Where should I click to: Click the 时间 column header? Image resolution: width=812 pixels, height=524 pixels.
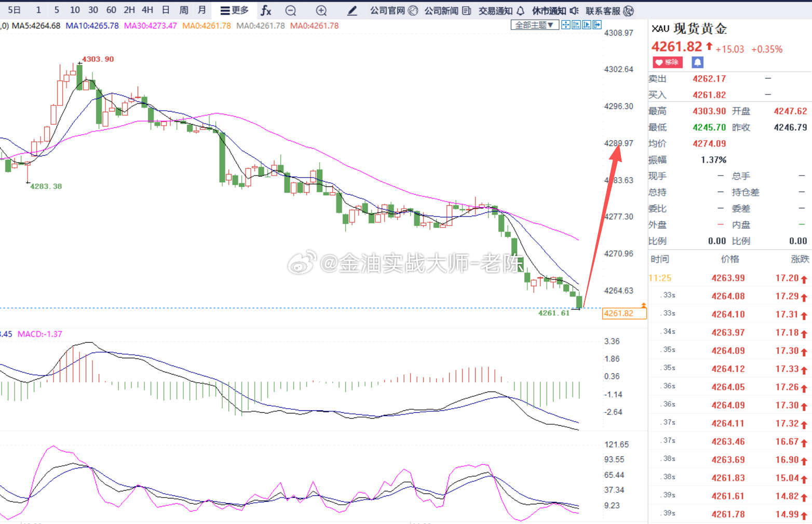pyautogui.click(x=659, y=259)
